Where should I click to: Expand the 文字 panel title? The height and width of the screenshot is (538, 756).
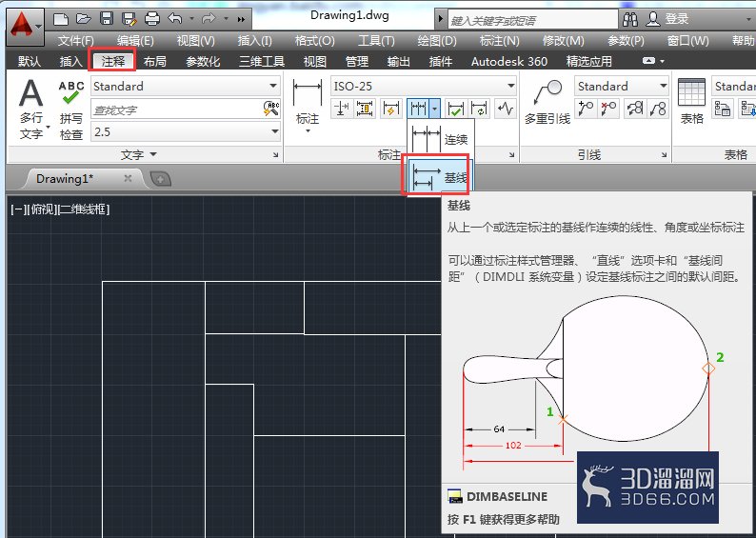[x=138, y=155]
